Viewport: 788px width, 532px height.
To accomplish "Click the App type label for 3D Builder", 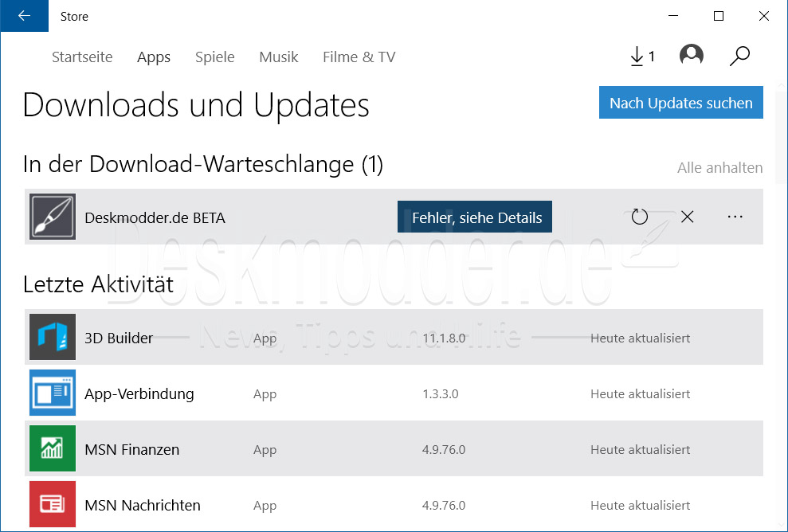I will [265, 339].
